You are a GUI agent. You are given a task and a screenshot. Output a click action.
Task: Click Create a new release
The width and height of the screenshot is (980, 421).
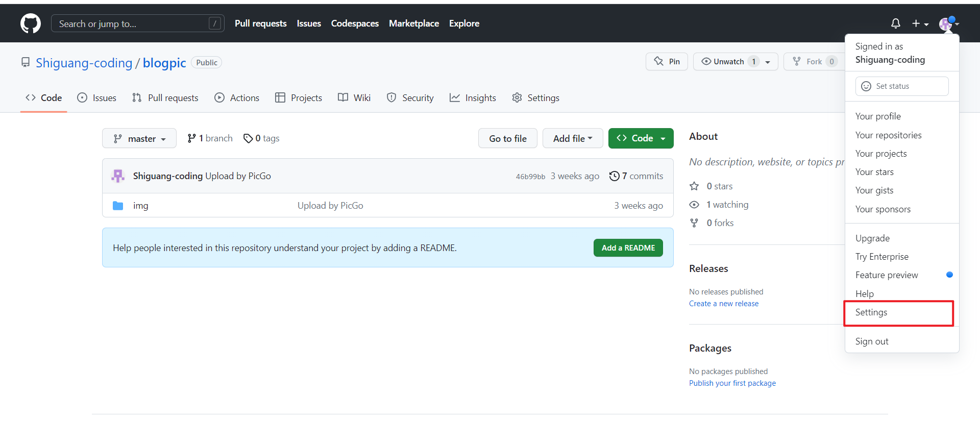point(724,304)
